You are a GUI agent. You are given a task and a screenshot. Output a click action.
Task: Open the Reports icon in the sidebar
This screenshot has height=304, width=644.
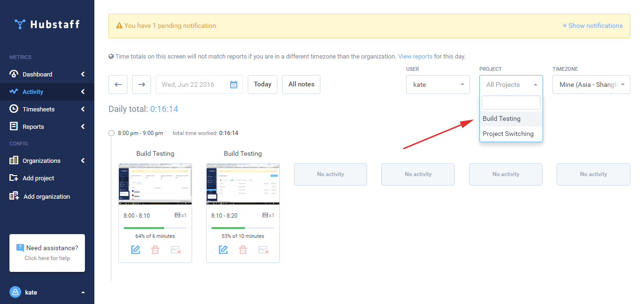(14, 126)
